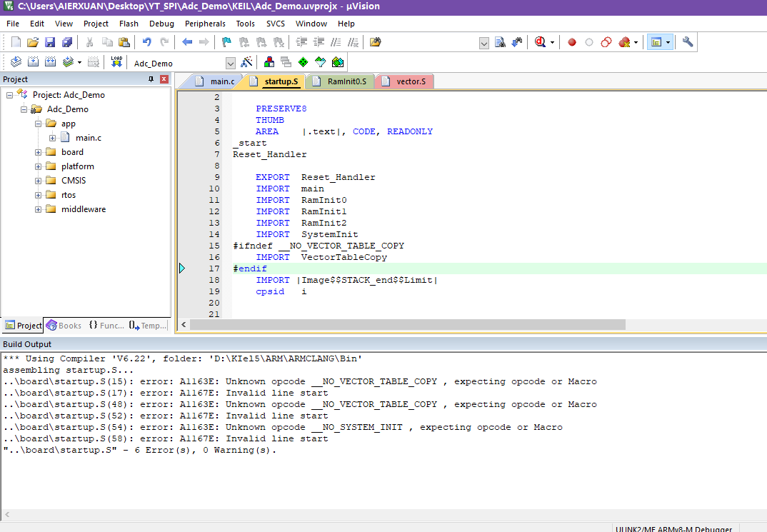The width and height of the screenshot is (767, 532).
Task: Click the Open file toolbar icon
Action: (33, 42)
